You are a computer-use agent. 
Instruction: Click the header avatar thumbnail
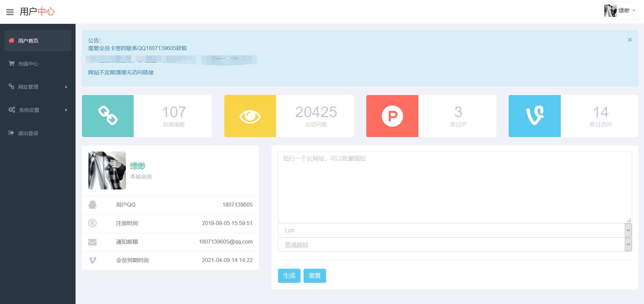tap(610, 11)
